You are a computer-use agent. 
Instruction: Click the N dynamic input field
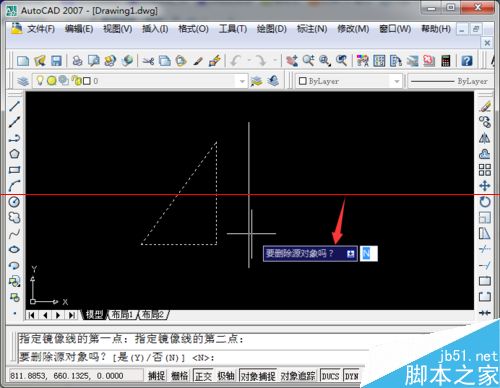[369, 254]
